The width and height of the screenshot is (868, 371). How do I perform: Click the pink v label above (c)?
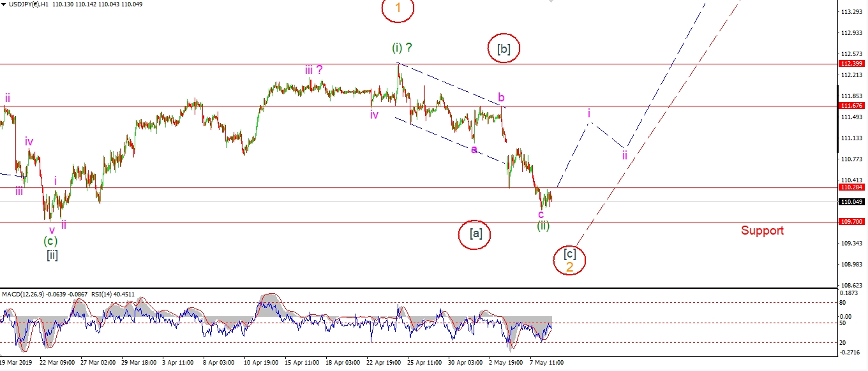[x=52, y=230]
